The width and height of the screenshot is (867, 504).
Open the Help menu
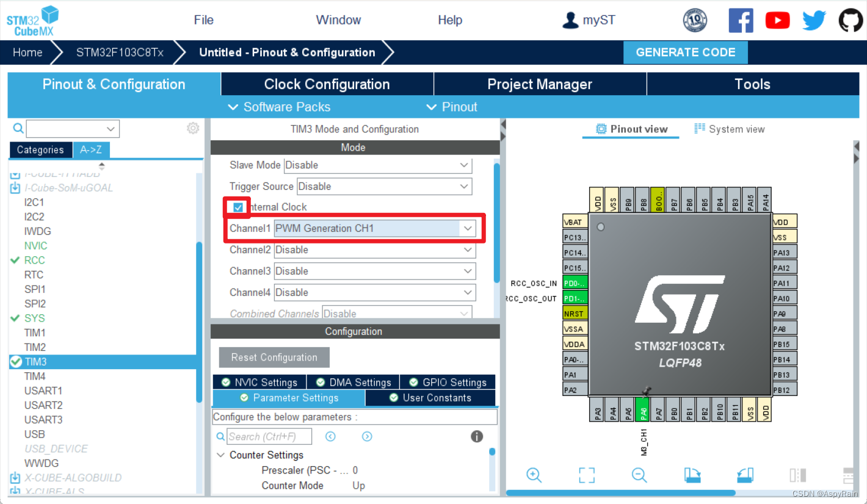[x=450, y=20]
